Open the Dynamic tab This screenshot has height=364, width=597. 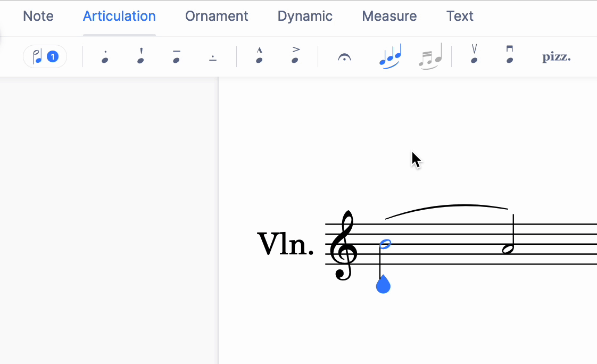(304, 16)
